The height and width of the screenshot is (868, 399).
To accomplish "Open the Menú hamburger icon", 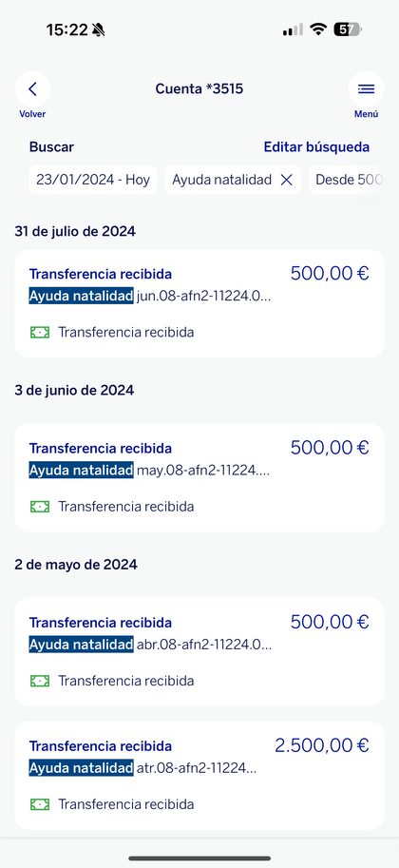I will click(366, 89).
